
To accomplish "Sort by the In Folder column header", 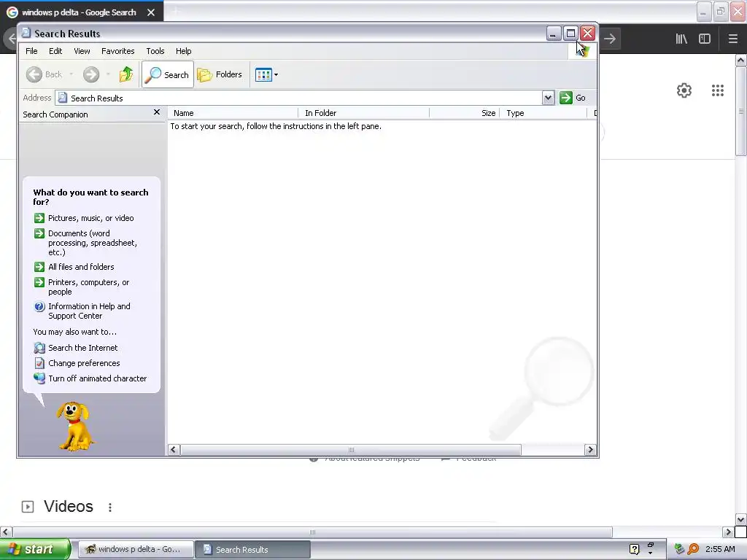I will point(363,113).
